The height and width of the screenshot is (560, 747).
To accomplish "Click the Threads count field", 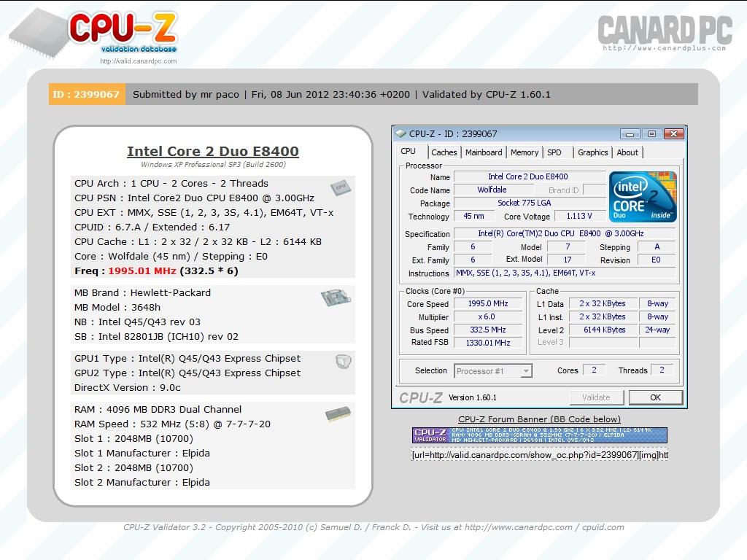I will (662, 370).
